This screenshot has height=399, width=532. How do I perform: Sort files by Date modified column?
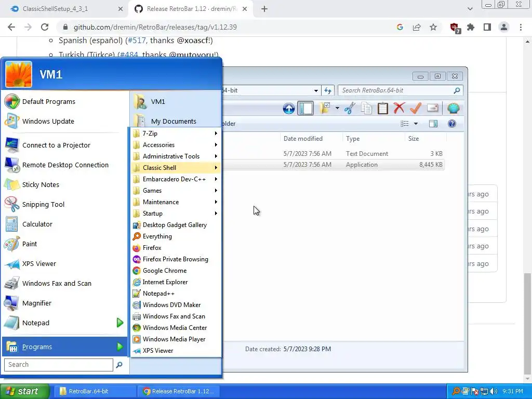(x=303, y=138)
